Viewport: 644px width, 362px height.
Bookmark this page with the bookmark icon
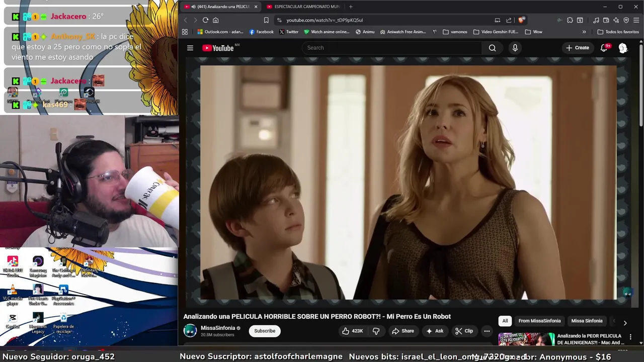pyautogui.click(x=266, y=20)
